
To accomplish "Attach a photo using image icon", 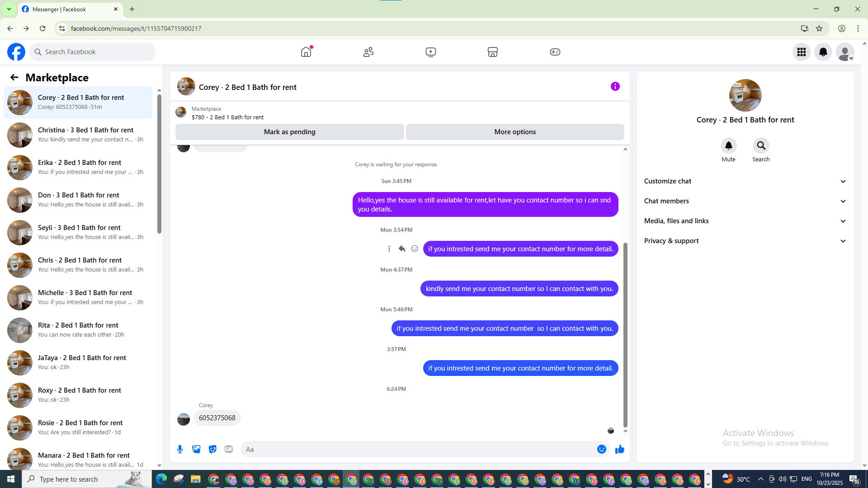I will click(196, 449).
